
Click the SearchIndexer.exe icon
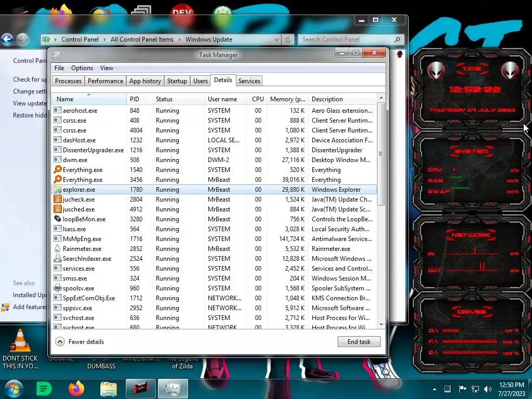tap(57, 258)
